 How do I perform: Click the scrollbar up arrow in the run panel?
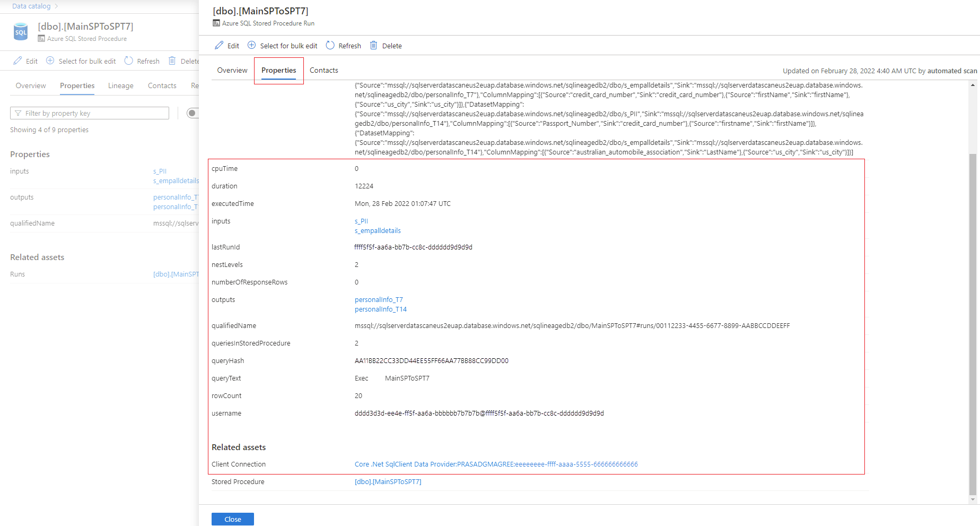[x=973, y=85]
